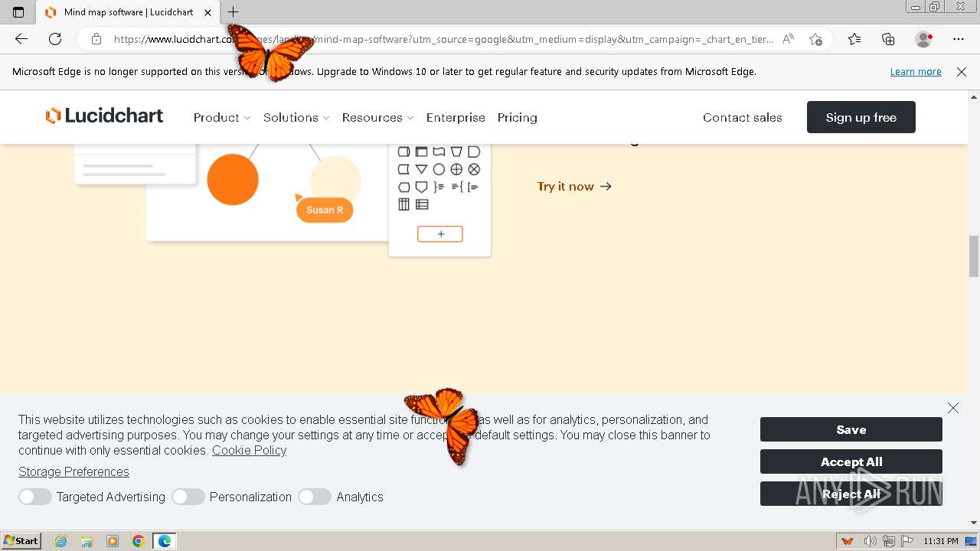Click Sign up free button
Viewport: 980px width, 551px height.
[861, 117]
